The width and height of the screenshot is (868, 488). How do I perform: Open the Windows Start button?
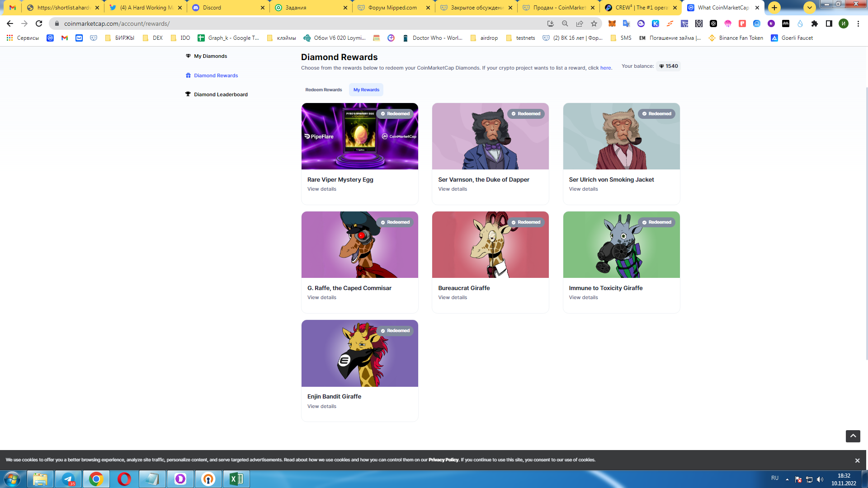12,479
